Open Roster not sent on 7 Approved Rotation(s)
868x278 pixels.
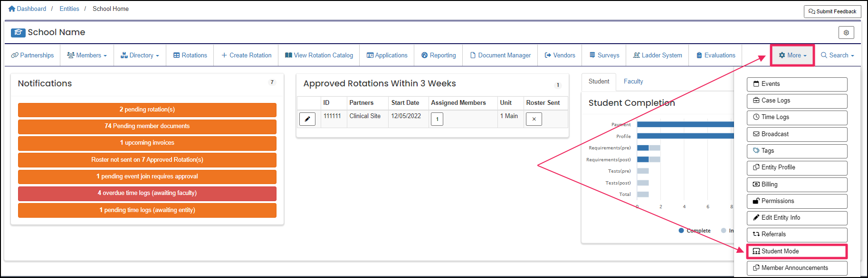point(147,160)
